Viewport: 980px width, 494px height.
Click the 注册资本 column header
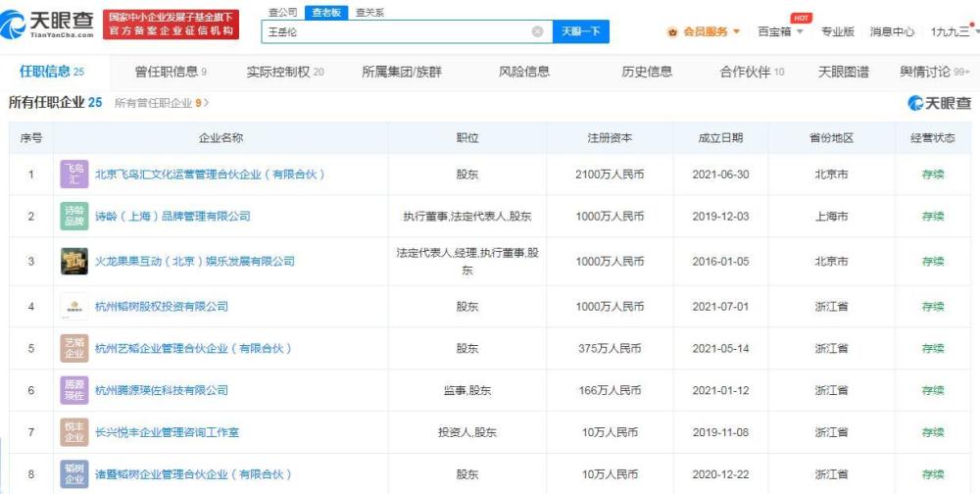click(610, 138)
